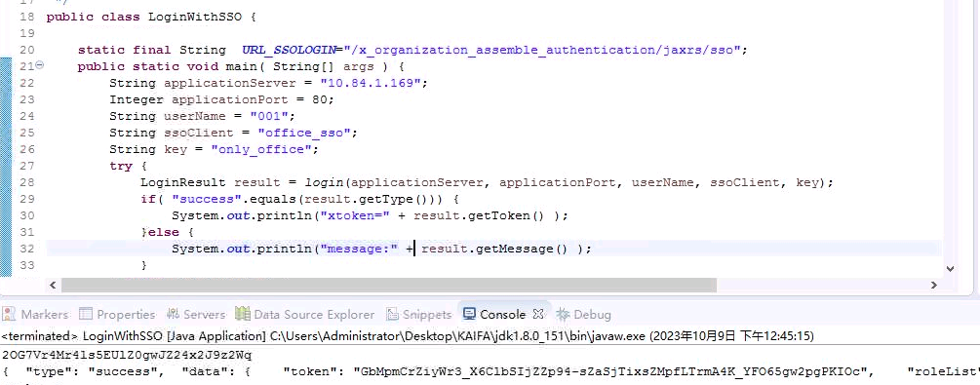The image size is (980, 385).
Task: Click the else keyword on line 31
Action: (x=163, y=232)
